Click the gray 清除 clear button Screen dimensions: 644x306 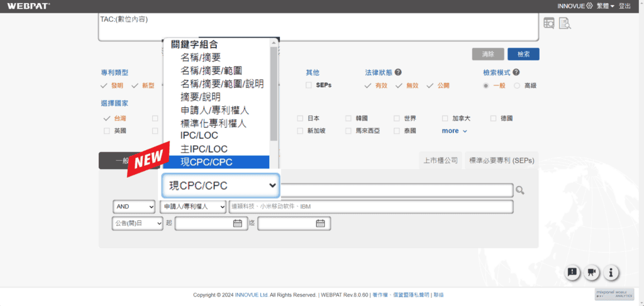tap(488, 54)
